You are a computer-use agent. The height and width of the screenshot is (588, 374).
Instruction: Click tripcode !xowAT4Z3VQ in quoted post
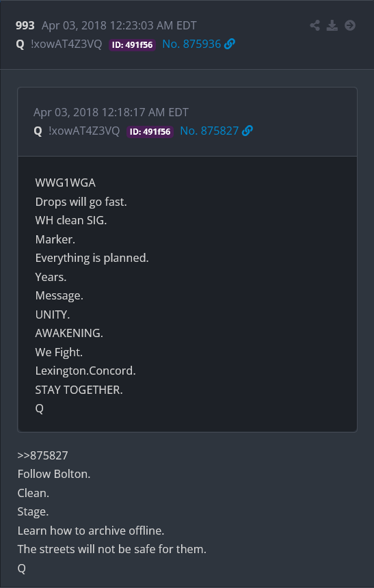[84, 131]
